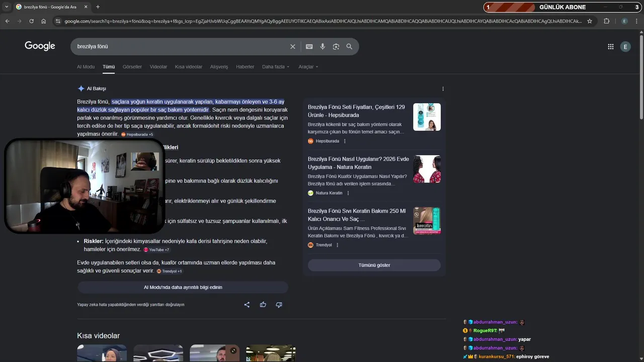Open the browser extensions menu
The image size is (644, 362).
coord(606,21)
